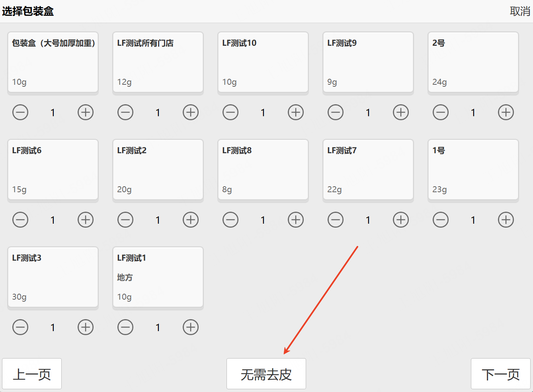Tap minus icon below LF测试8

[x=230, y=220]
